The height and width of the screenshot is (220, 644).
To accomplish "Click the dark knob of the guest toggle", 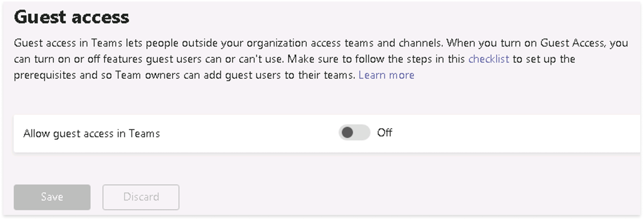I will click(x=348, y=132).
